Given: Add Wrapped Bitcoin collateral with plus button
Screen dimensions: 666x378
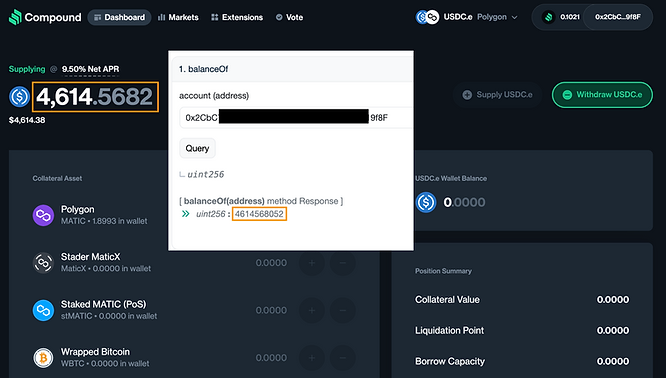Looking at the screenshot, I should [x=312, y=358].
